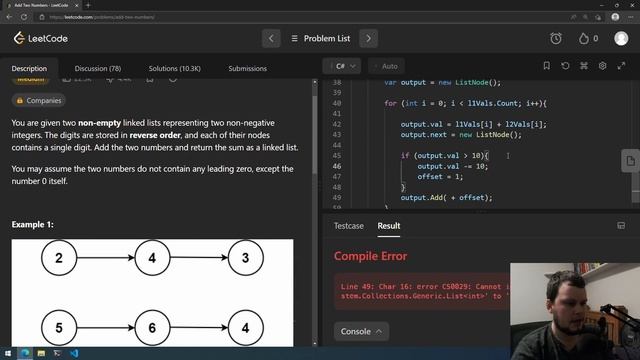This screenshot has width=640, height=360.
Task: Click the for loop on line 40
Action: 465,103
